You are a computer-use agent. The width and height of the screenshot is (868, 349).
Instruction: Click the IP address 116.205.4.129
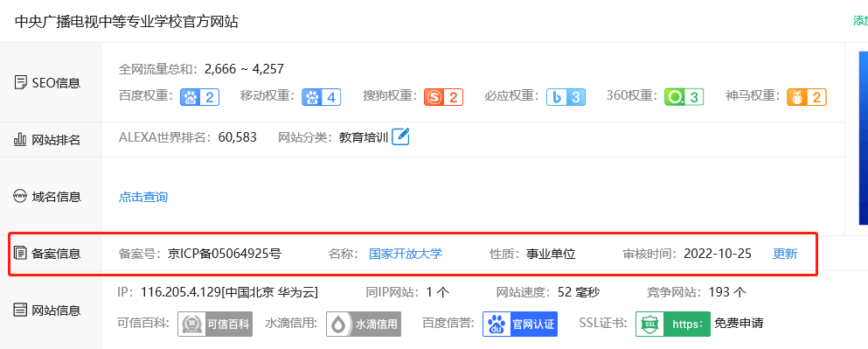[181, 292]
